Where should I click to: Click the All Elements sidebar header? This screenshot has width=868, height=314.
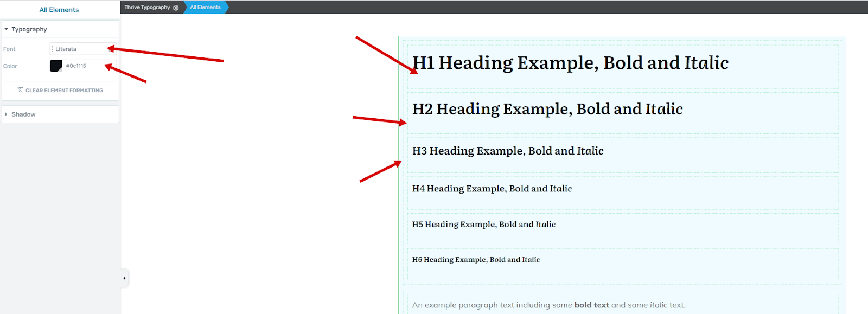click(x=59, y=10)
